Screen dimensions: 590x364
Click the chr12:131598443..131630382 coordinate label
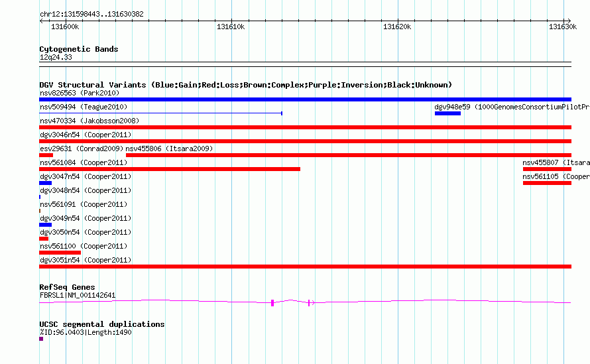(91, 15)
